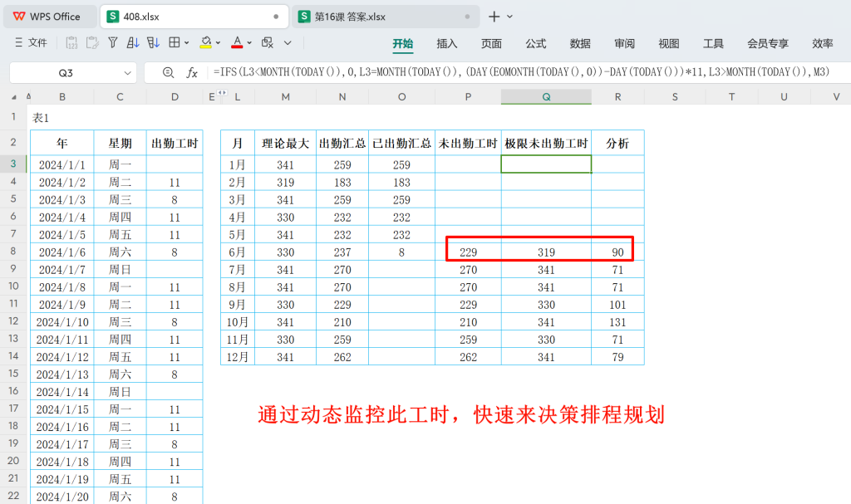The width and height of the screenshot is (851, 504).
Task: Switch to the 页面 ribbon tab
Action: coord(491,43)
